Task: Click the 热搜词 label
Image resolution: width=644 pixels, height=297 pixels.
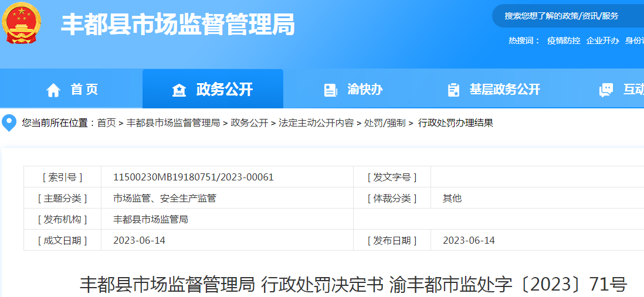Action: click(524, 40)
